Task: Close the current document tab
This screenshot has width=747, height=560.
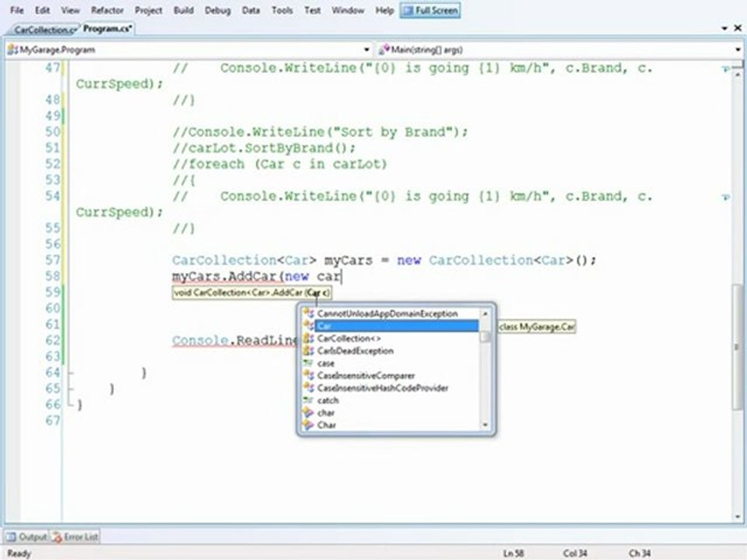Action: (x=737, y=29)
